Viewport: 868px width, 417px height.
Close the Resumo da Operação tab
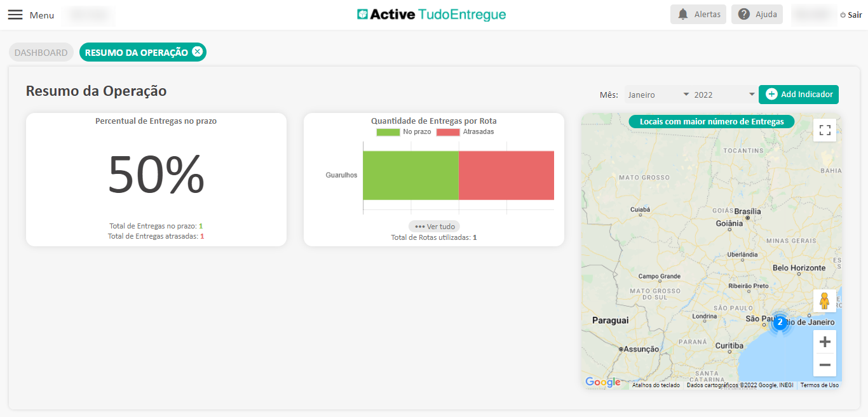(x=198, y=52)
